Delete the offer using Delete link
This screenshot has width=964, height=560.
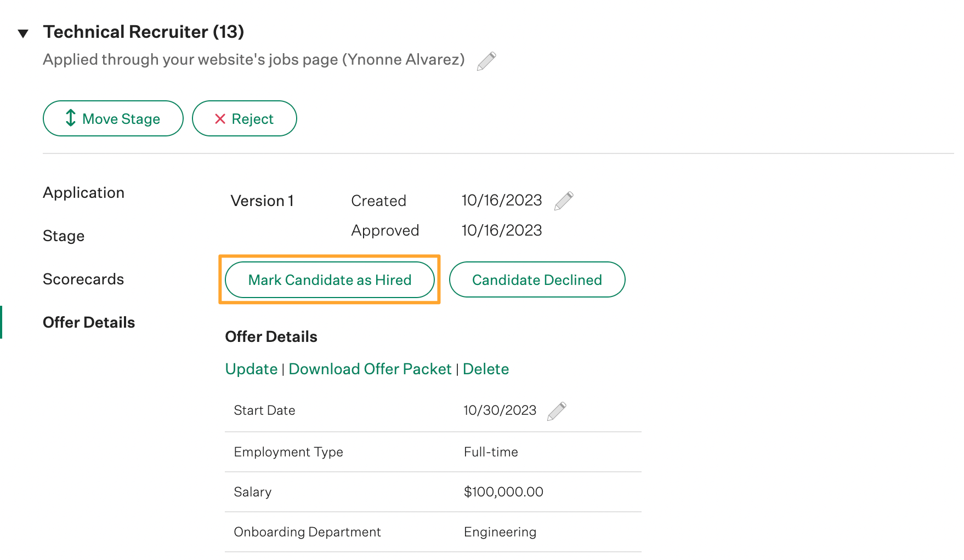(x=485, y=369)
